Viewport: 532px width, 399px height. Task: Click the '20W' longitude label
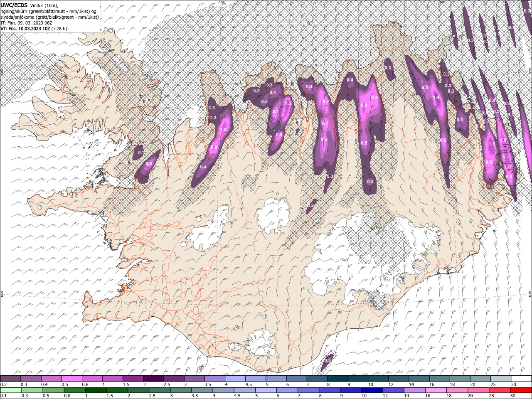(221, 2)
